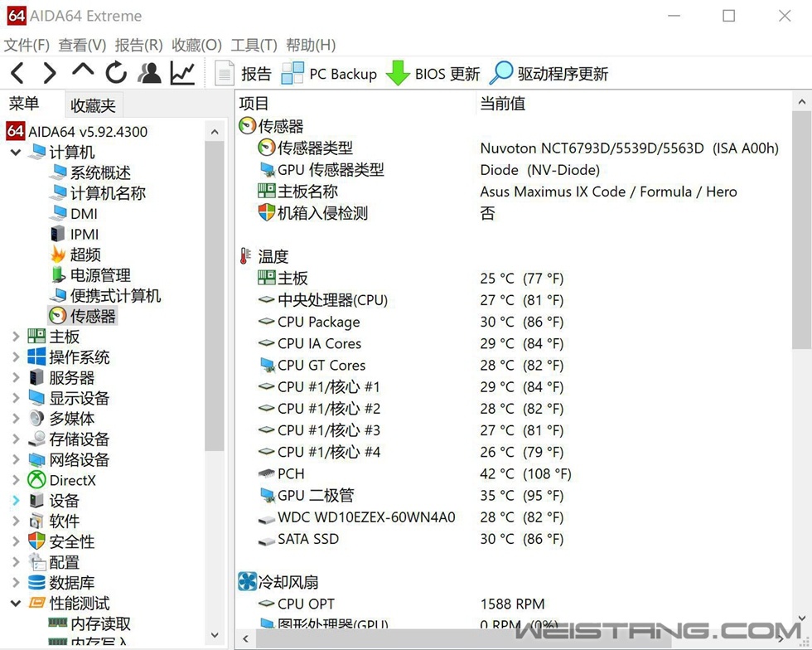Switch to the 收藏夹 tab
812x650 pixels.
coord(93,105)
